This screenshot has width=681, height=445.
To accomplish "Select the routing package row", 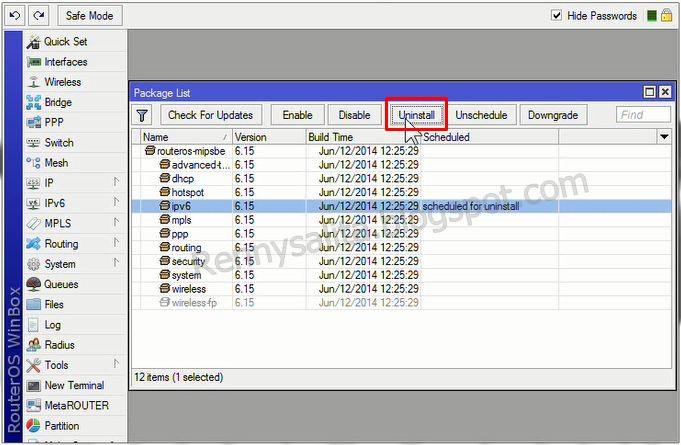I will (402, 247).
